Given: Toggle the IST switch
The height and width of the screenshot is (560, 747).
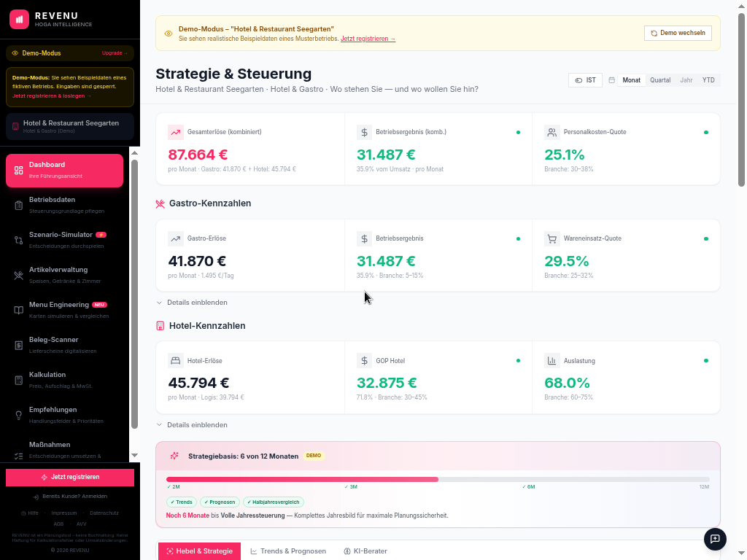Looking at the screenshot, I should 585,80.
